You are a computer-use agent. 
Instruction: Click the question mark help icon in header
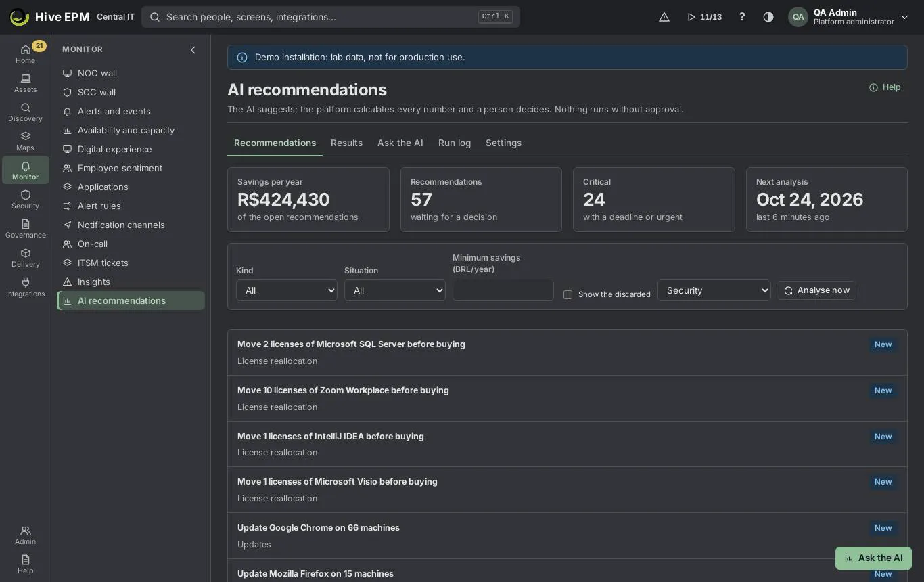point(742,17)
